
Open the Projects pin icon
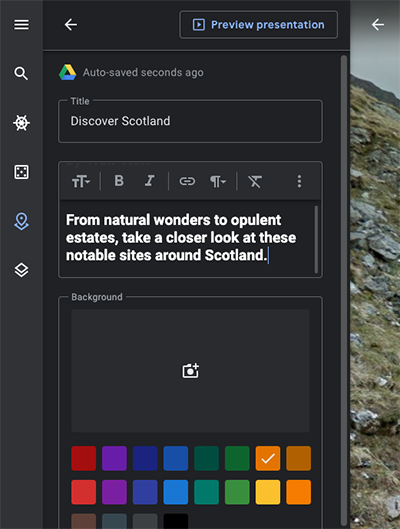coord(21,221)
